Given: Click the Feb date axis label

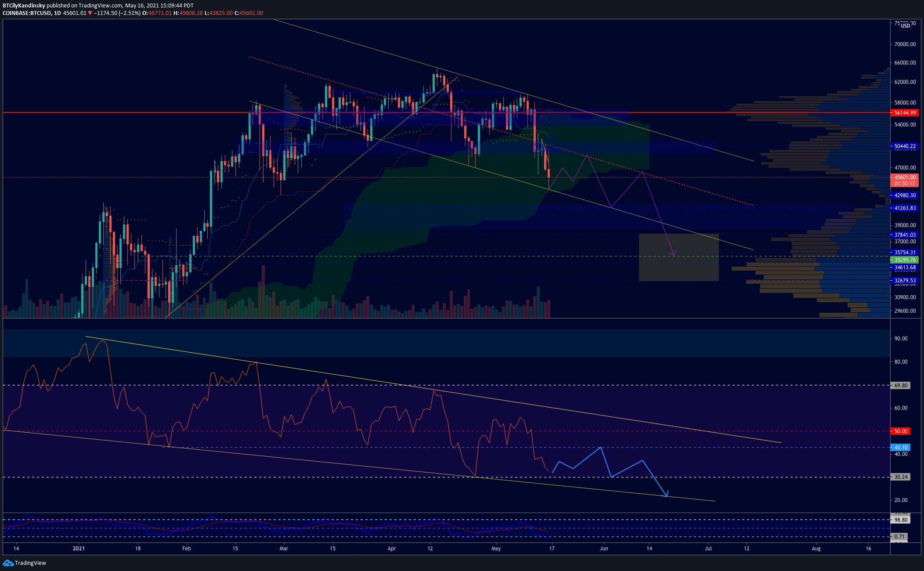Looking at the screenshot, I should tap(186, 549).
